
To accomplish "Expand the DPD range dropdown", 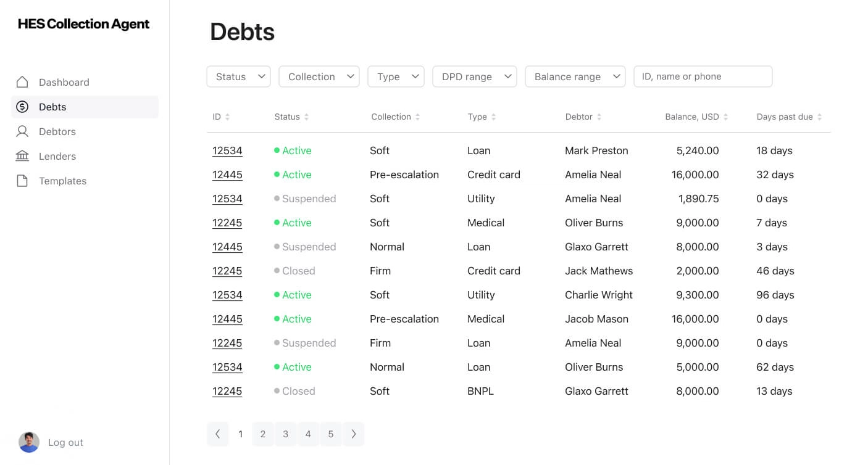I will 474,76.
